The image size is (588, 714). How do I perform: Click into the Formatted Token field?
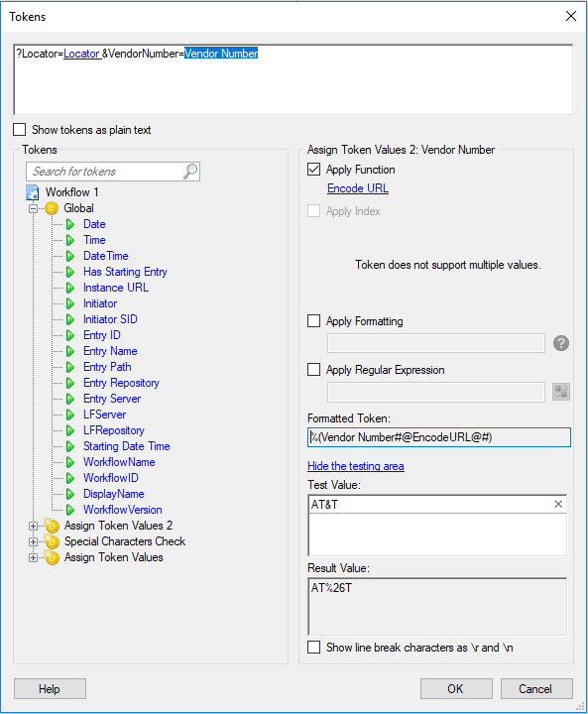(x=439, y=437)
